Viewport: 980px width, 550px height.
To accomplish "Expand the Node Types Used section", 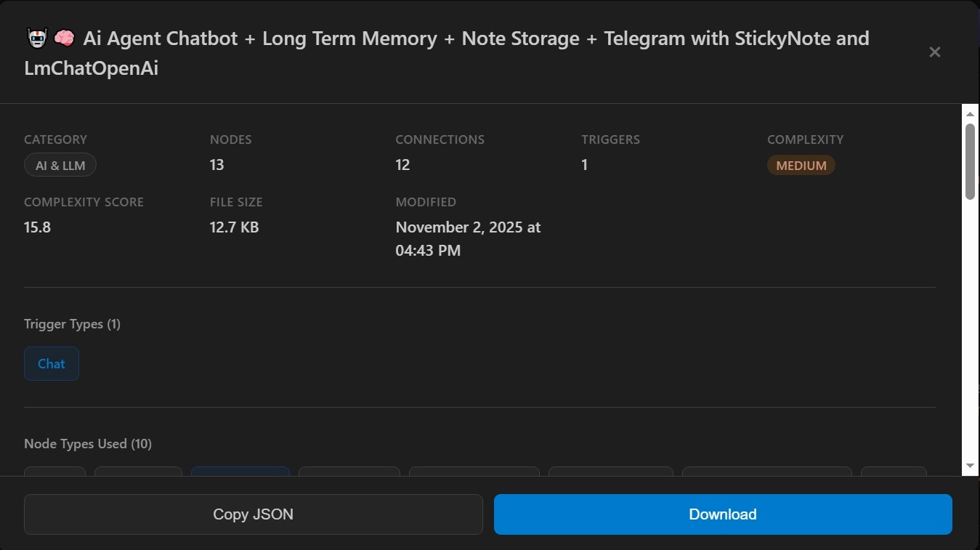I will coord(87,443).
